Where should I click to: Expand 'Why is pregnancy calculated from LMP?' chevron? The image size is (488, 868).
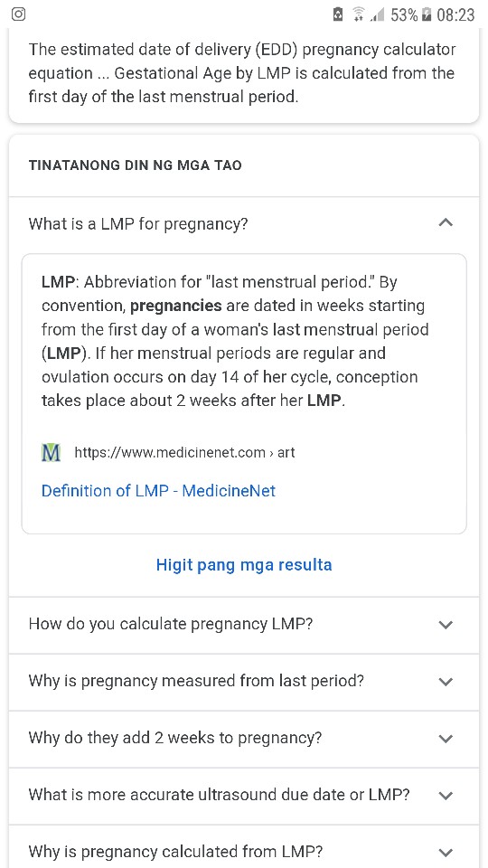pos(446,852)
